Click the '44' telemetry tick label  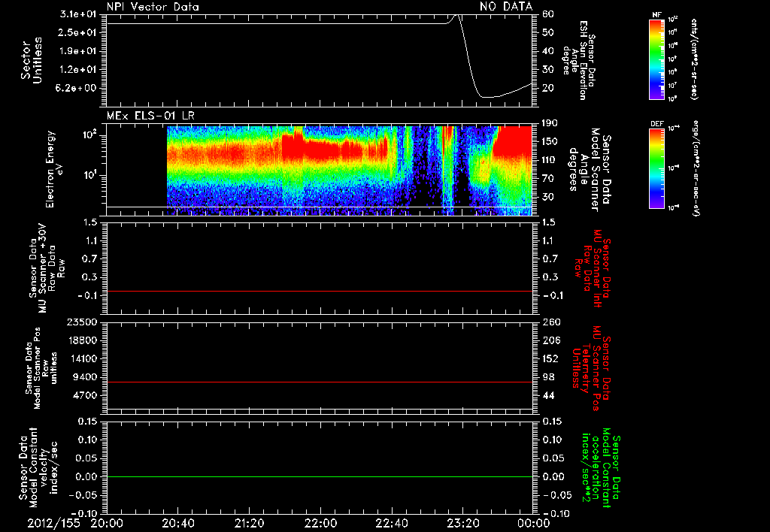point(548,395)
